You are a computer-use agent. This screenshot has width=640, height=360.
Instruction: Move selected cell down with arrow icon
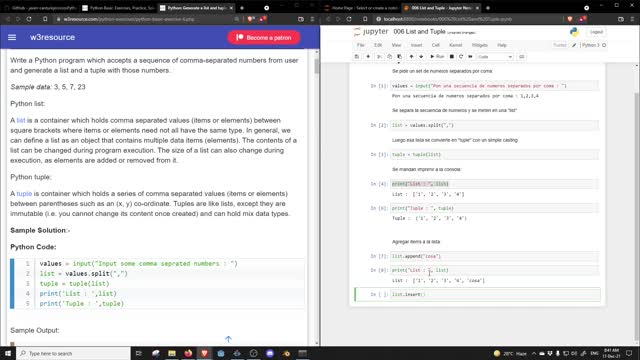click(421, 57)
